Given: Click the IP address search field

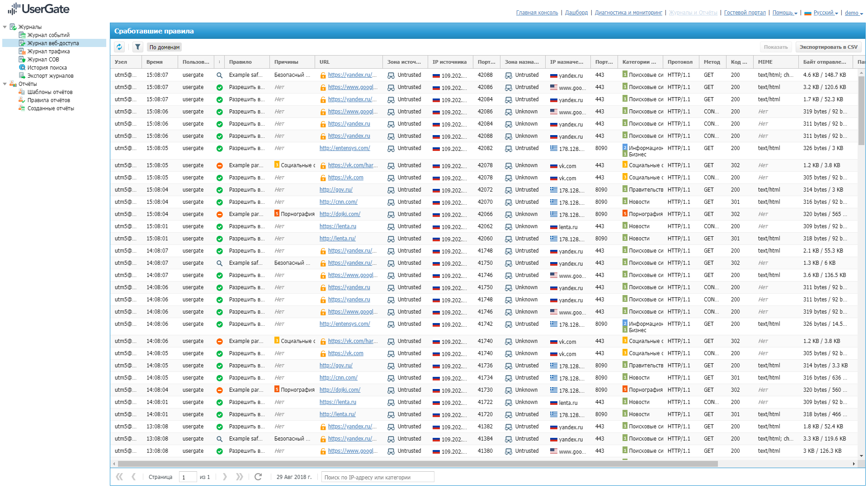Looking at the screenshot, I should click(377, 477).
